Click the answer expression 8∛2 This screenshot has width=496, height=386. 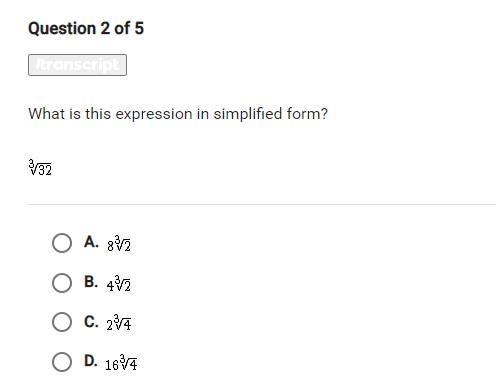coord(119,244)
